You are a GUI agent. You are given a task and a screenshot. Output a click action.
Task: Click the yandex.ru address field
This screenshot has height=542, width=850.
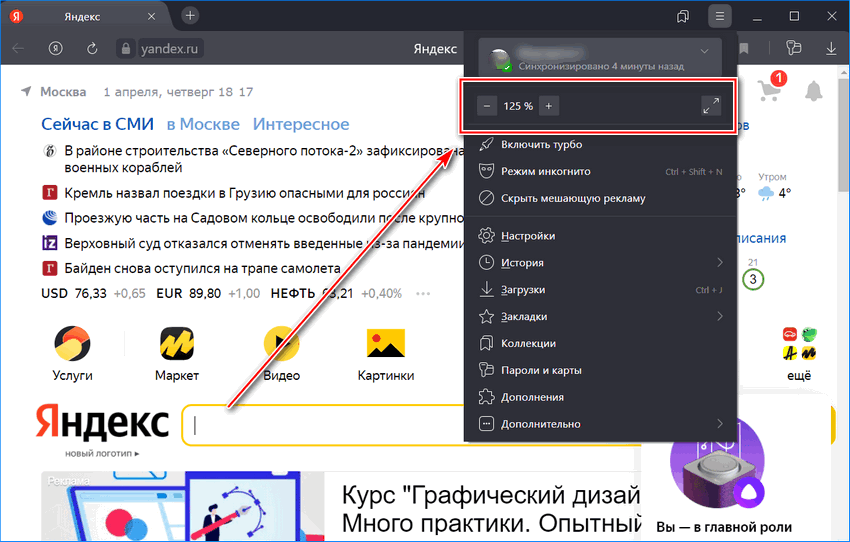tap(170, 49)
